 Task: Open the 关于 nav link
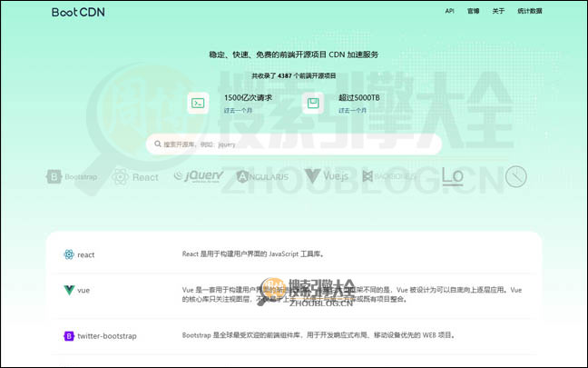(x=498, y=11)
